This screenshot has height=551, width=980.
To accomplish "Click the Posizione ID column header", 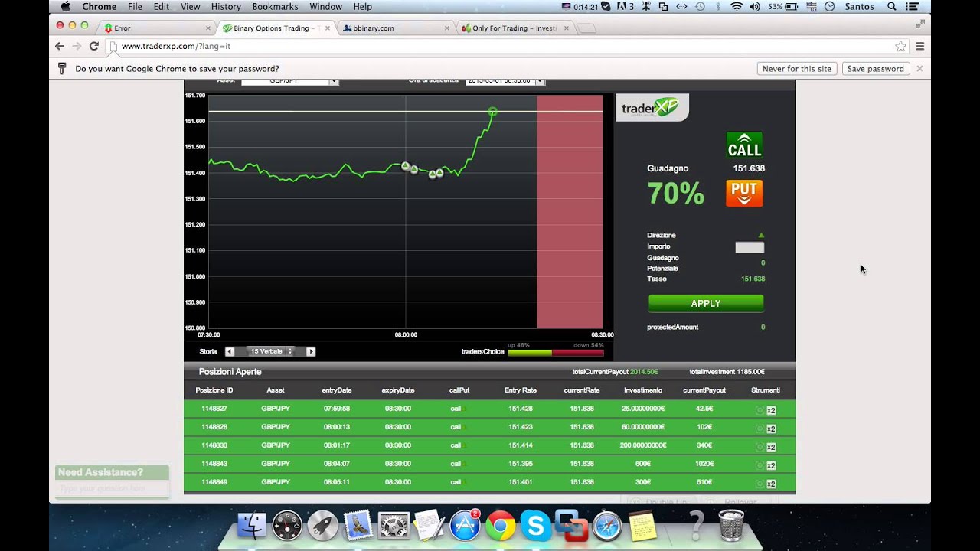I will [214, 390].
